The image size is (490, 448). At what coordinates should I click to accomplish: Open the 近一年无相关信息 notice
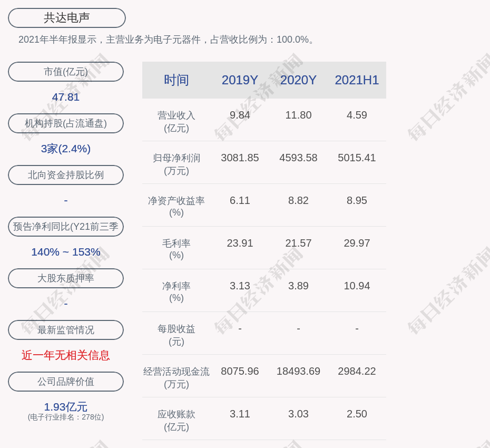(66, 356)
